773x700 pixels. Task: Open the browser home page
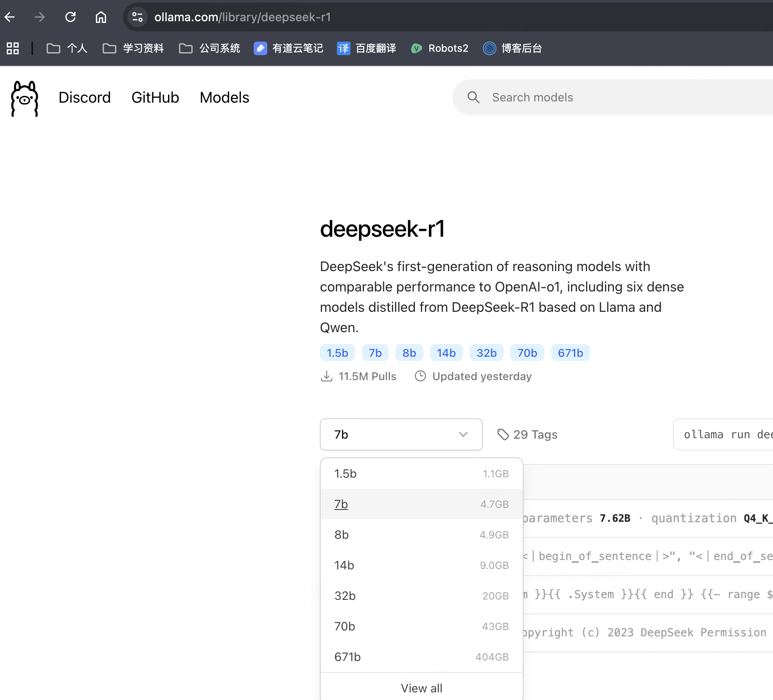pyautogui.click(x=101, y=17)
